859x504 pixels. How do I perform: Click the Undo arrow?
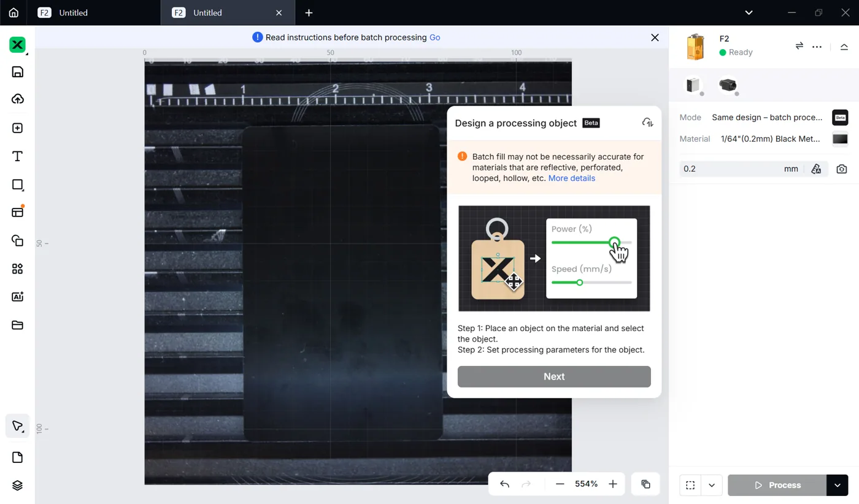(504, 484)
